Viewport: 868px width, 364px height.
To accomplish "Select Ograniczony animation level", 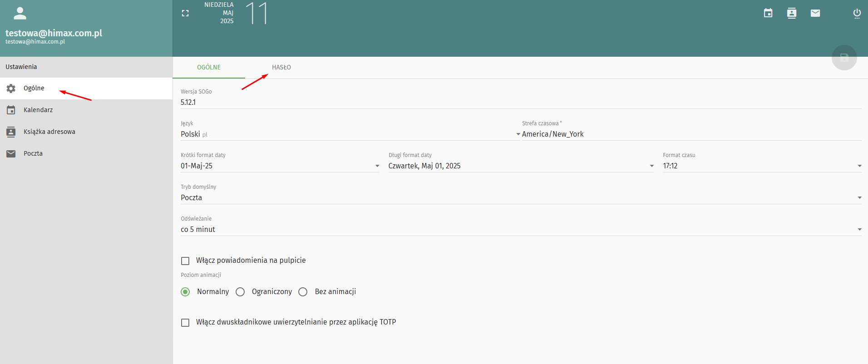I will point(241,292).
